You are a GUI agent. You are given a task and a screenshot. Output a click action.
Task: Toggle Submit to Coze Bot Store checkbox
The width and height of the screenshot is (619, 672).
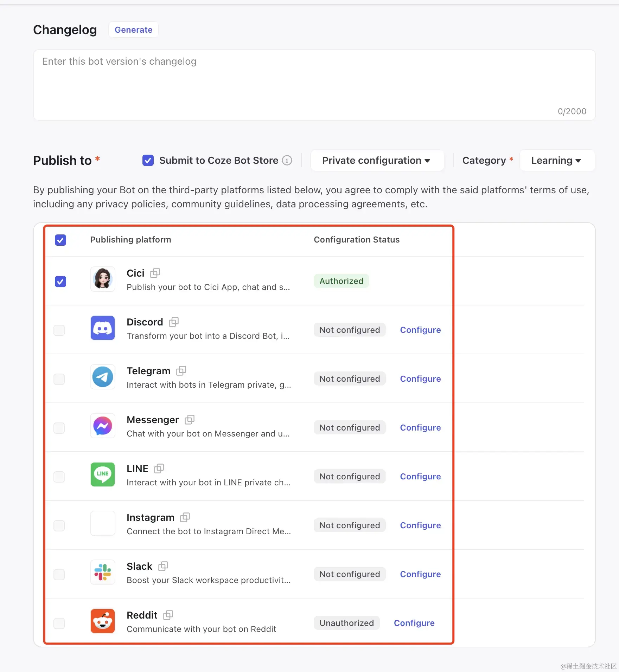pyautogui.click(x=148, y=161)
